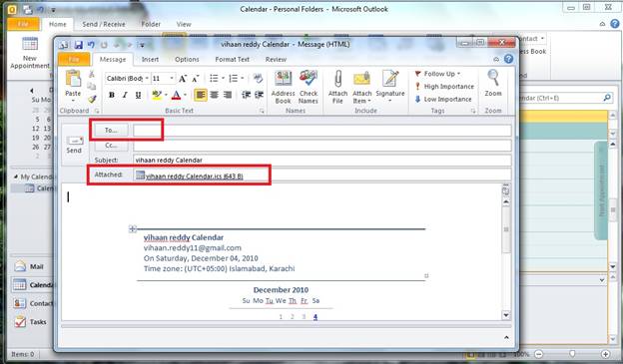Click the Cc... button
The width and height of the screenshot is (623, 364).
tap(111, 146)
